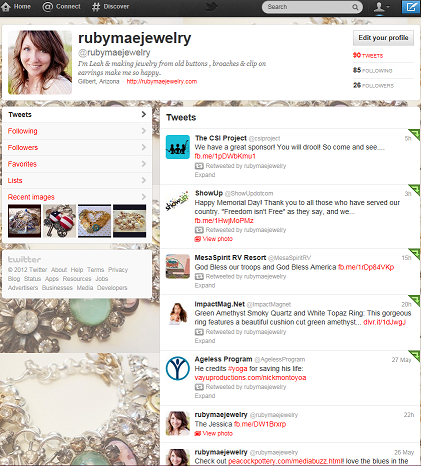Image resolution: width=421 pixels, height=466 pixels.
Task: Click the search magnifier icon
Action: coord(355,7)
